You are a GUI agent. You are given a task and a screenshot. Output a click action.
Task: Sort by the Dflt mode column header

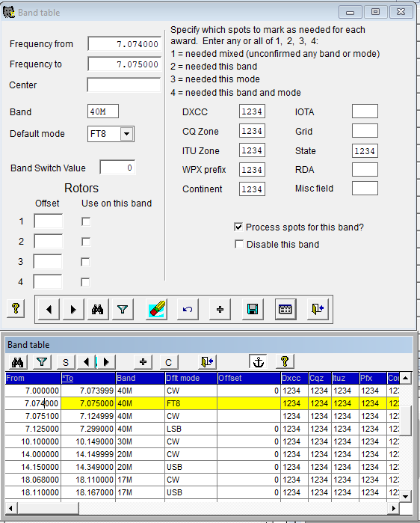pyautogui.click(x=191, y=378)
